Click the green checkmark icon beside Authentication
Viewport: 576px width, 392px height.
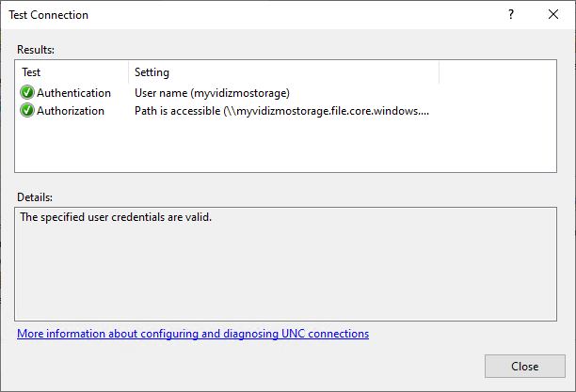[x=27, y=93]
